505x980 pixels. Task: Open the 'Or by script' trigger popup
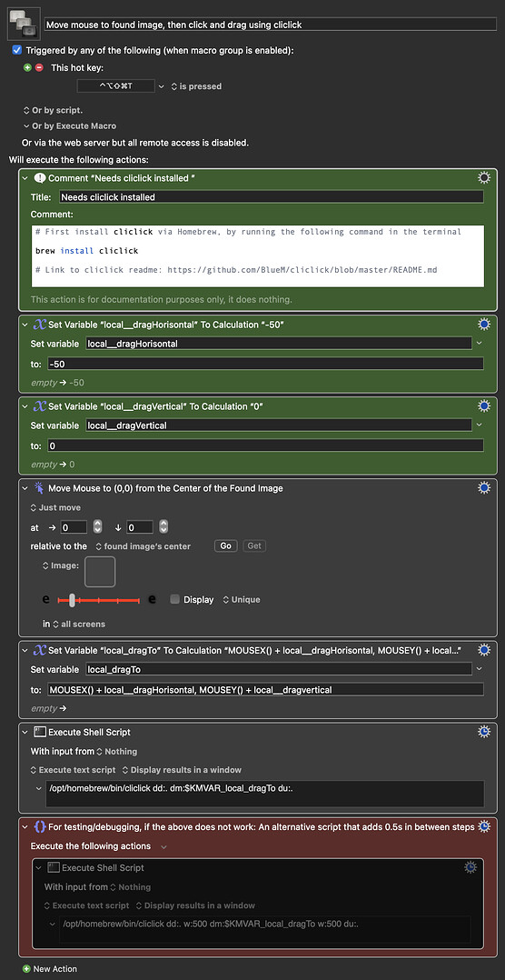(x=53, y=110)
